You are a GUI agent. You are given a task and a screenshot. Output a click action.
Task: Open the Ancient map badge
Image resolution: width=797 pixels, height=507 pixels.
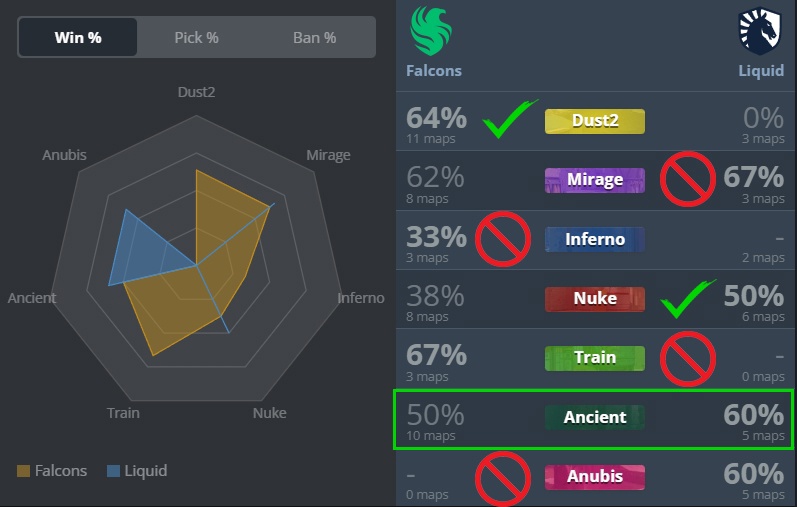(595, 417)
